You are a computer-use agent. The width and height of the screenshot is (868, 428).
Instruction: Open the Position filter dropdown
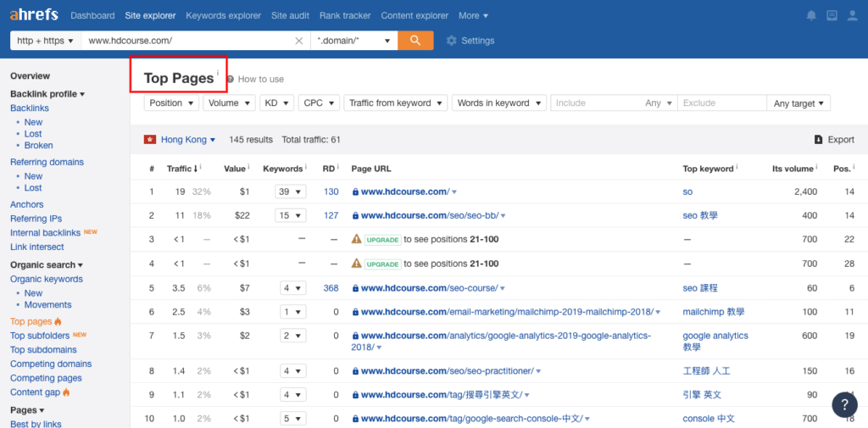(x=171, y=103)
